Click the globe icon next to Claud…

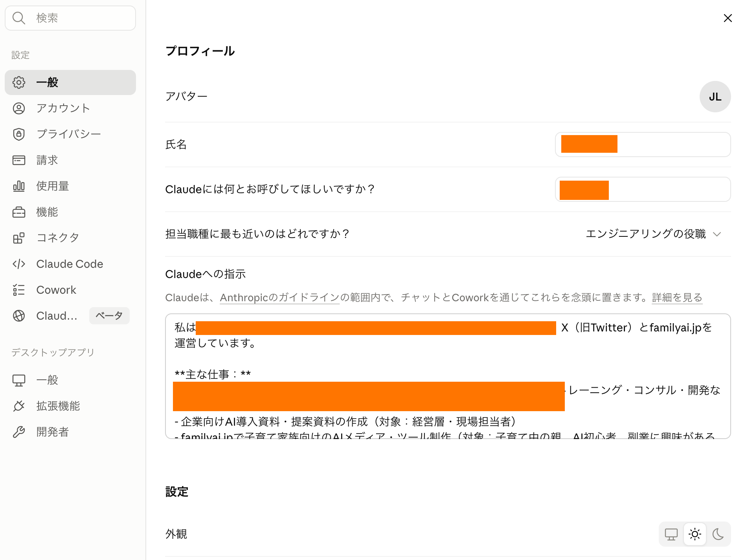click(x=18, y=316)
